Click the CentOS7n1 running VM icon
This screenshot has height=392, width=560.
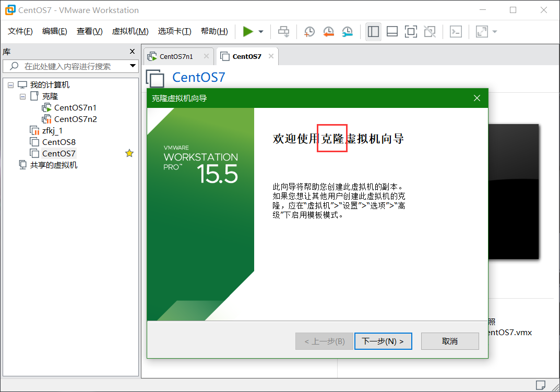(x=47, y=107)
